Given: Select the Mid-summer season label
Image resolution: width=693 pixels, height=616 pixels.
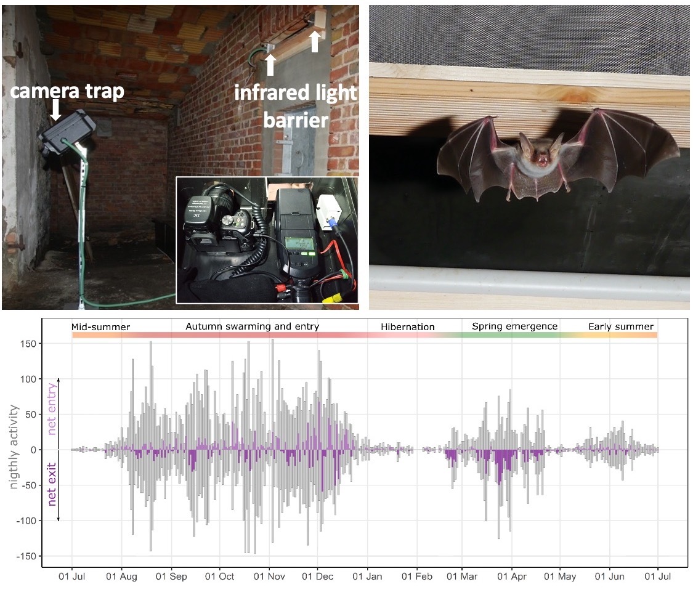Looking at the screenshot, I should pos(100,326).
